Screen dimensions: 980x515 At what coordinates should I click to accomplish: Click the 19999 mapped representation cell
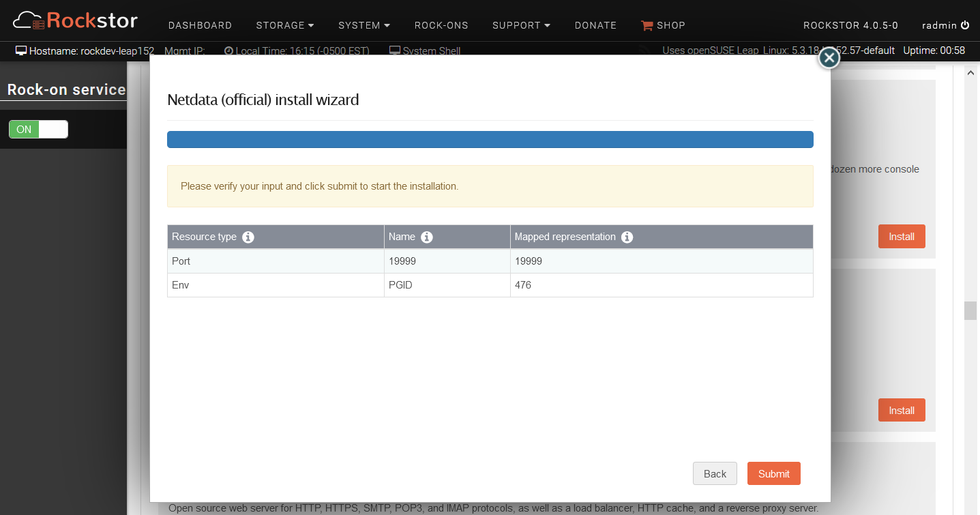click(x=662, y=261)
